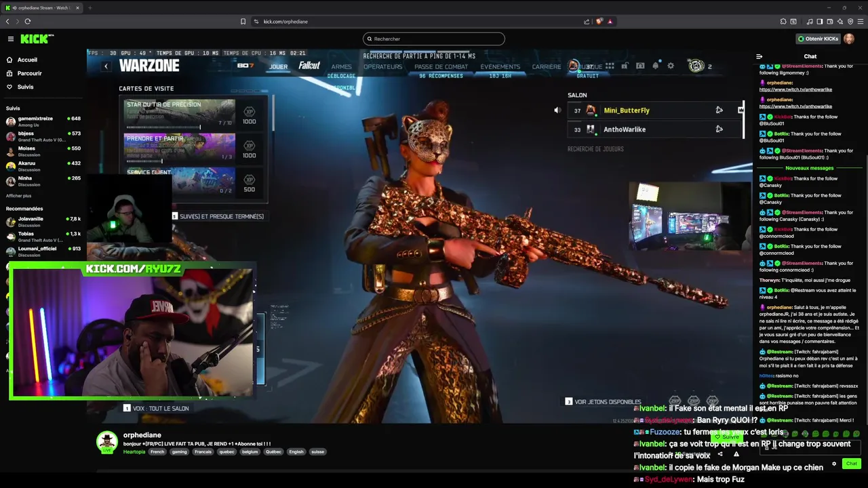Click the Warzone settings gear icon
Screen dimensions: 868x488
point(671,66)
